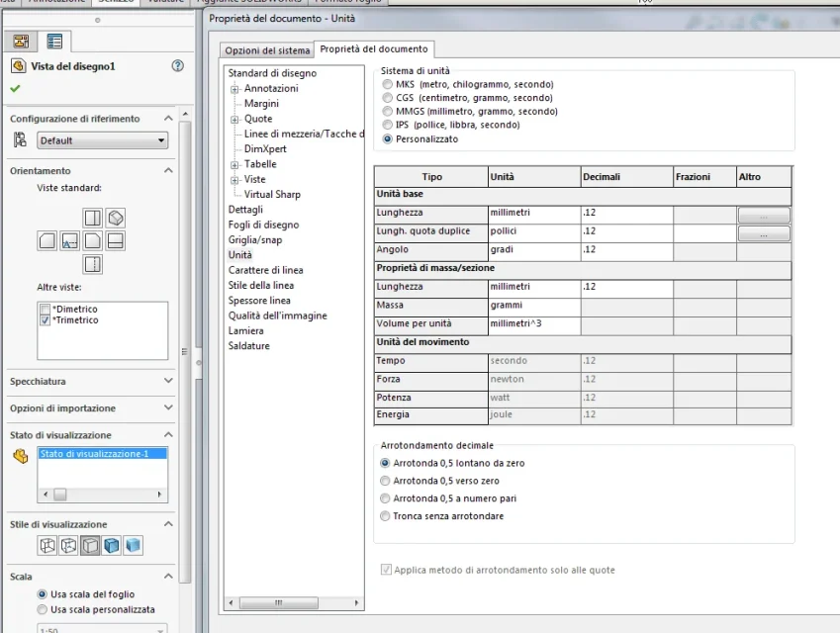Click the millimetri unit cell for Lunghezza
The height and width of the screenshot is (633, 840).
(534, 213)
